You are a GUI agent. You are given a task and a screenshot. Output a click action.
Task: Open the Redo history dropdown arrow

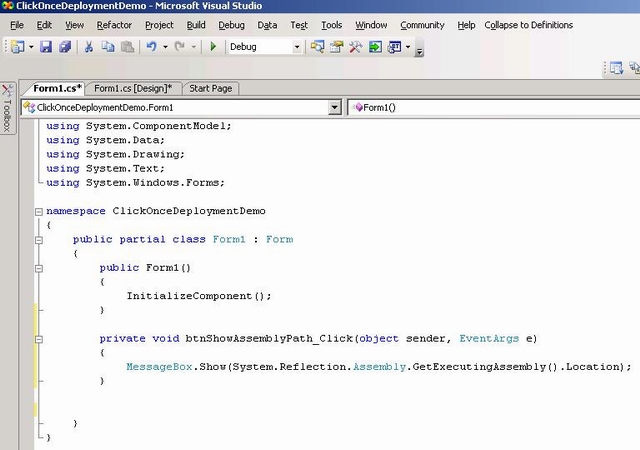(x=194, y=47)
